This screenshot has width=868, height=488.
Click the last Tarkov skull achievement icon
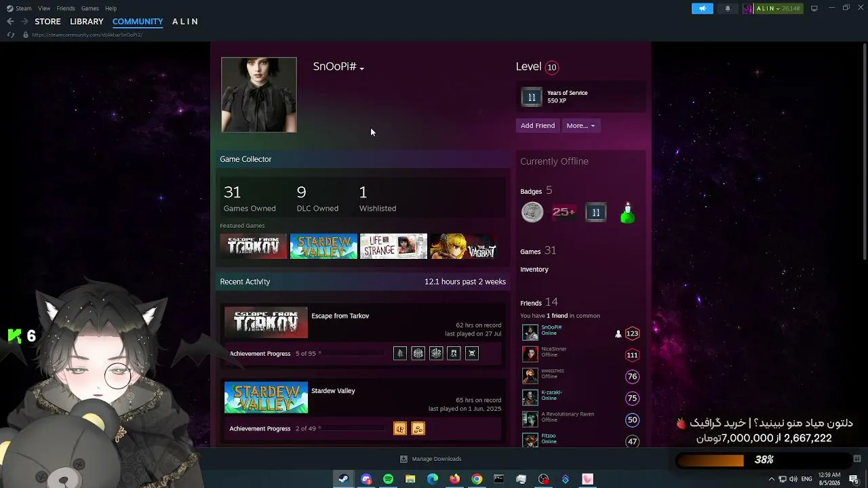tap(472, 353)
